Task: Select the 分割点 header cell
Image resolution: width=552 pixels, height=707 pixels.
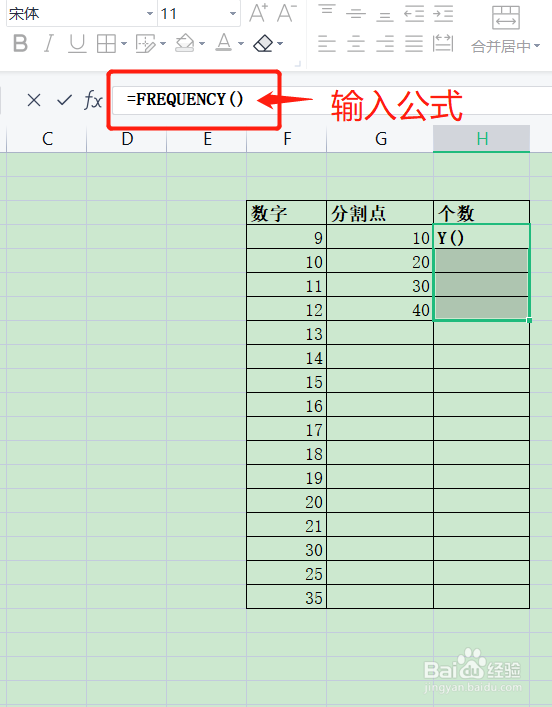Action: tap(380, 212)
